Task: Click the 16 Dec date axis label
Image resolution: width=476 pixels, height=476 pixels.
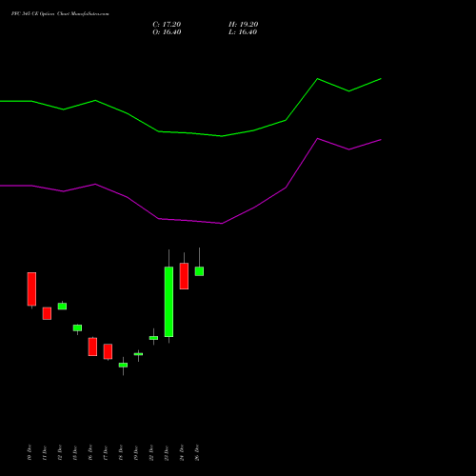Action: [x=90, y=452]
